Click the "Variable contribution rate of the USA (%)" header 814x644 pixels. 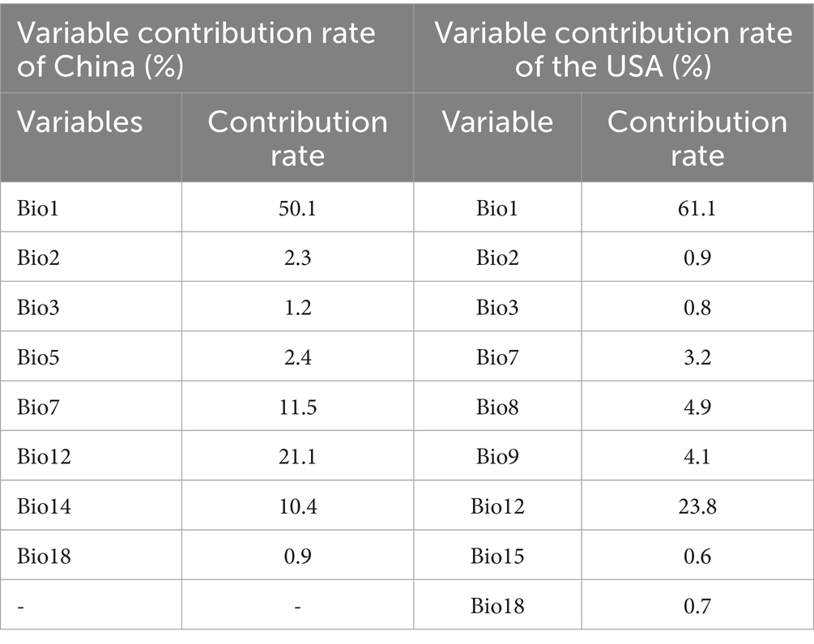[x=613, y=49]
